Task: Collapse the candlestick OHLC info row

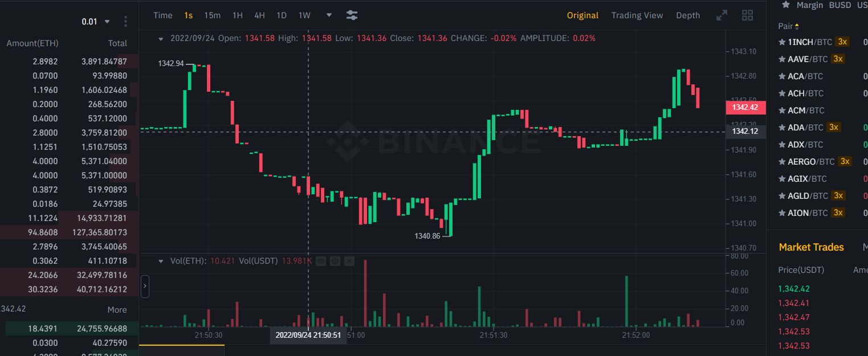Action: (x=161, y=38)
